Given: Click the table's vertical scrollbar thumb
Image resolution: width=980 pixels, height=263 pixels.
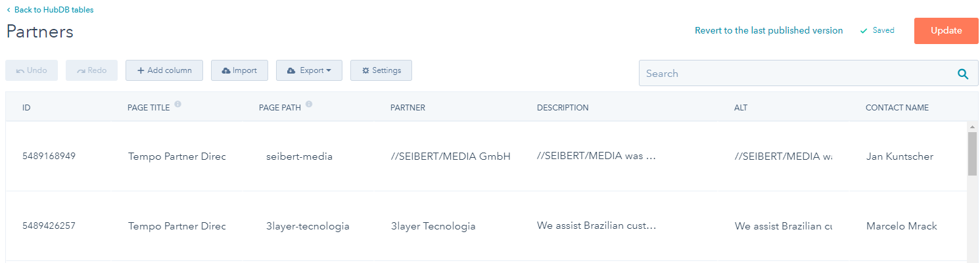Looking at the screenshot, I should pos(972,153).
